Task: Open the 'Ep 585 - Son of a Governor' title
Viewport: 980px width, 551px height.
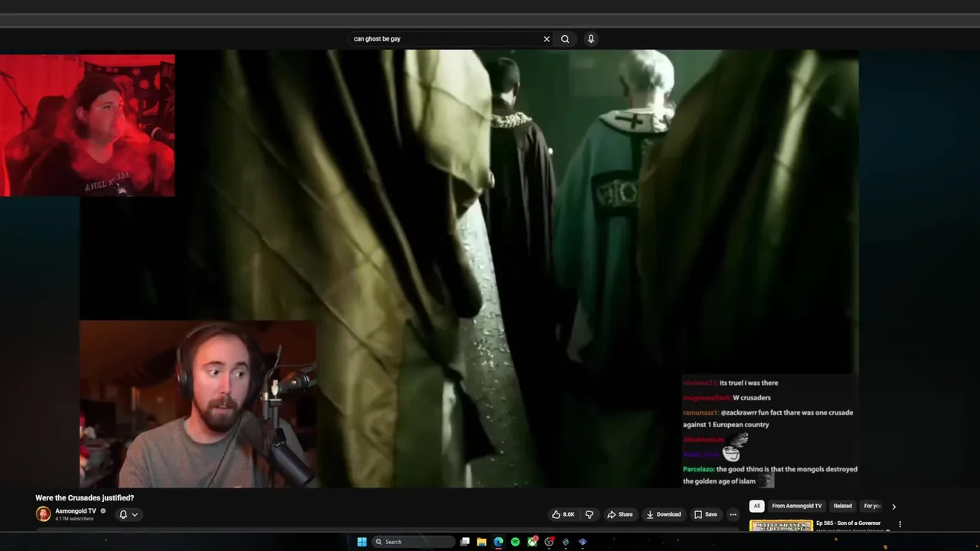Action: (848, 523)
